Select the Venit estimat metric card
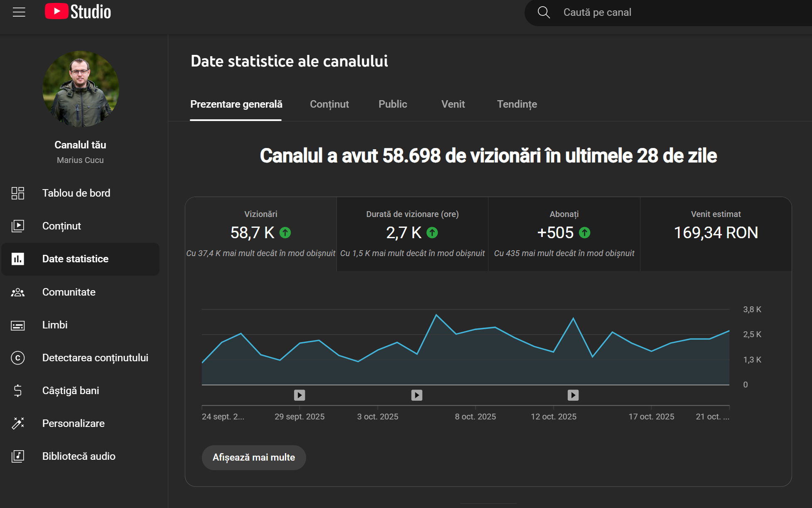 [x=715, y=234]
